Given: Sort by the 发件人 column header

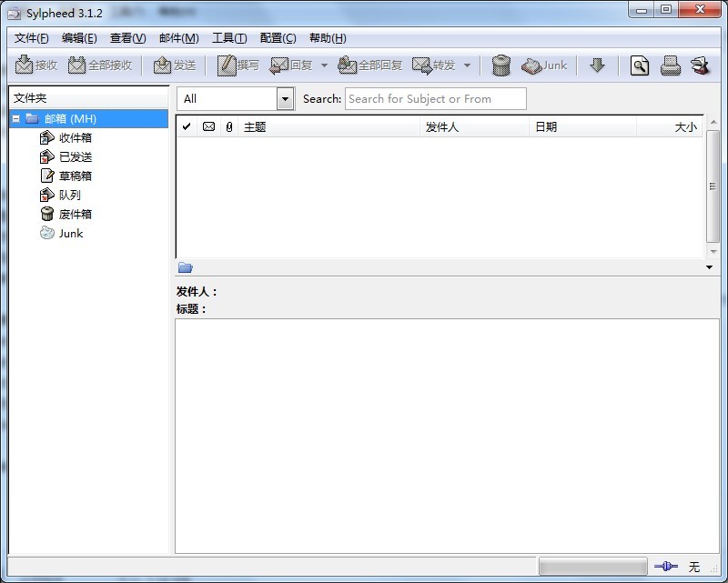Looking at the screenshot, I should tap(473, 127).
